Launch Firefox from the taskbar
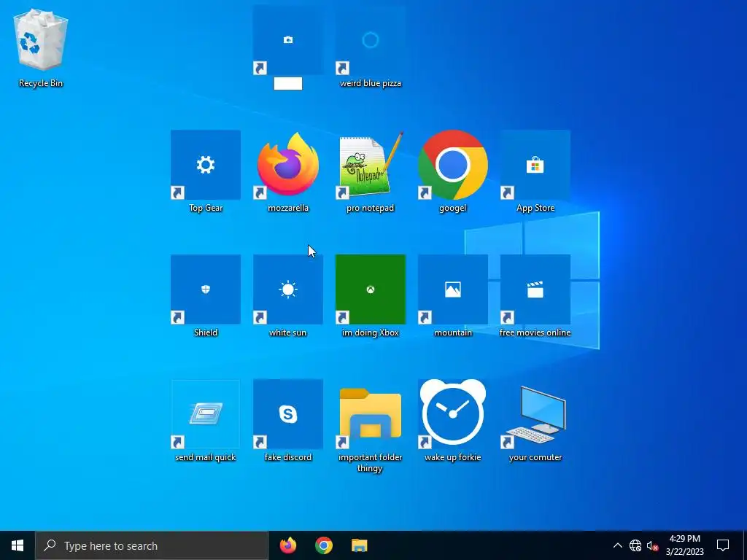This screenshot has height=560, width=747. (287, 545)
